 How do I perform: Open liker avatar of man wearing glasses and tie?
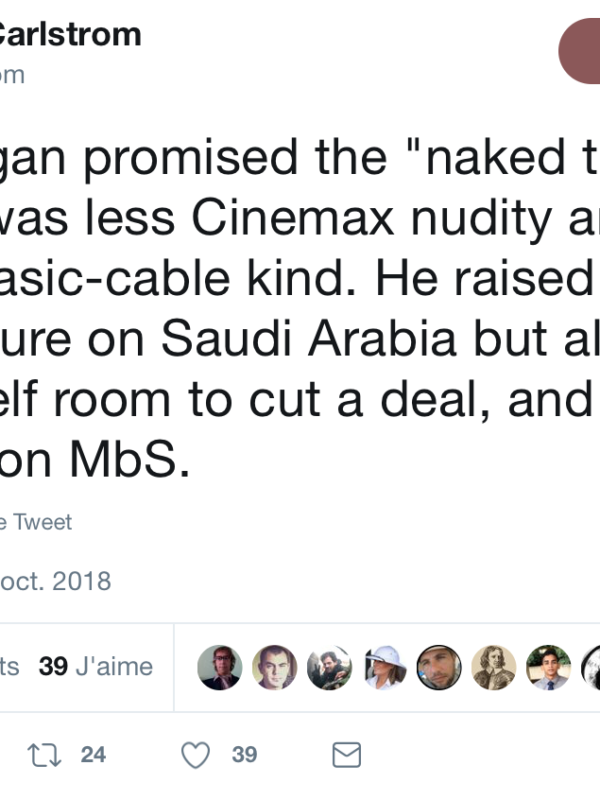220,667
